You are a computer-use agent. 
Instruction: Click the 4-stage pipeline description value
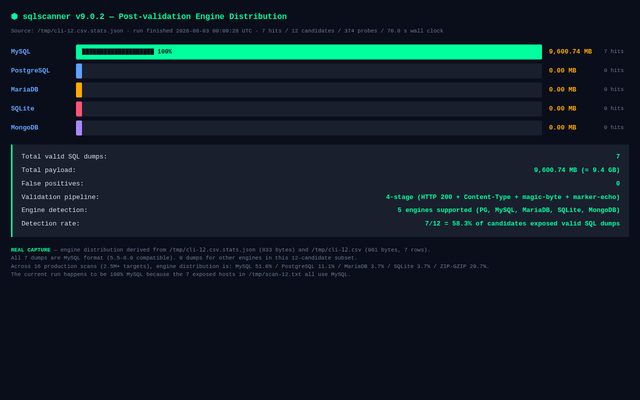coord(503,197)
